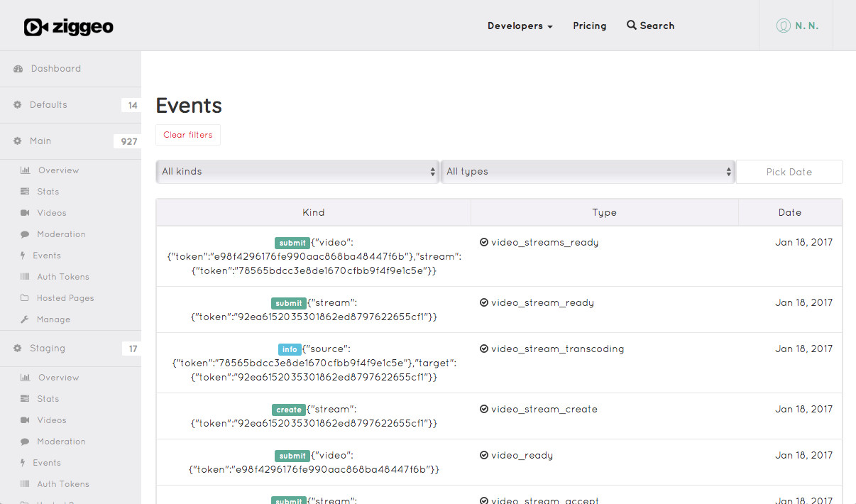Viewport: 856px width, 504px height.
Task: Select the Events item under Main
Action: click(46, 256)
